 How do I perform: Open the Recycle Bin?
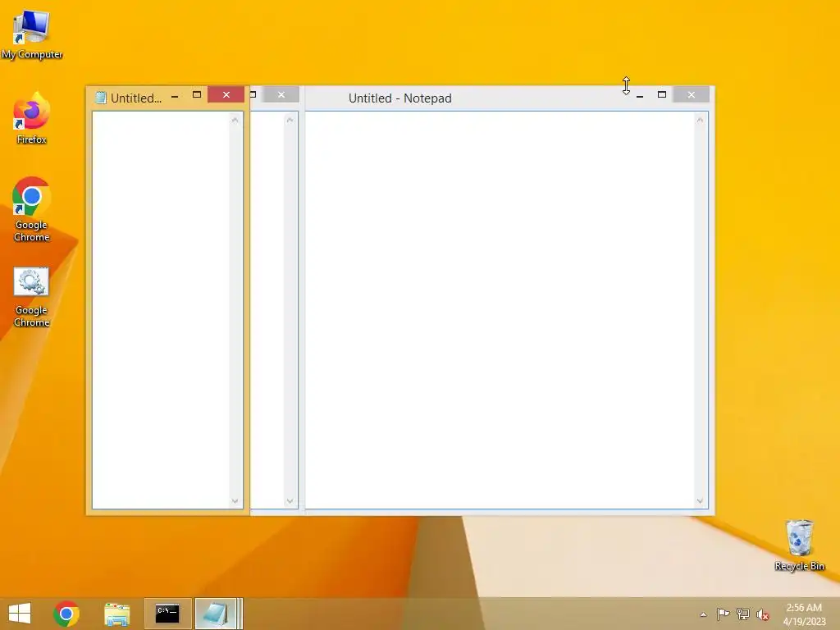click(x=799, y=546)
